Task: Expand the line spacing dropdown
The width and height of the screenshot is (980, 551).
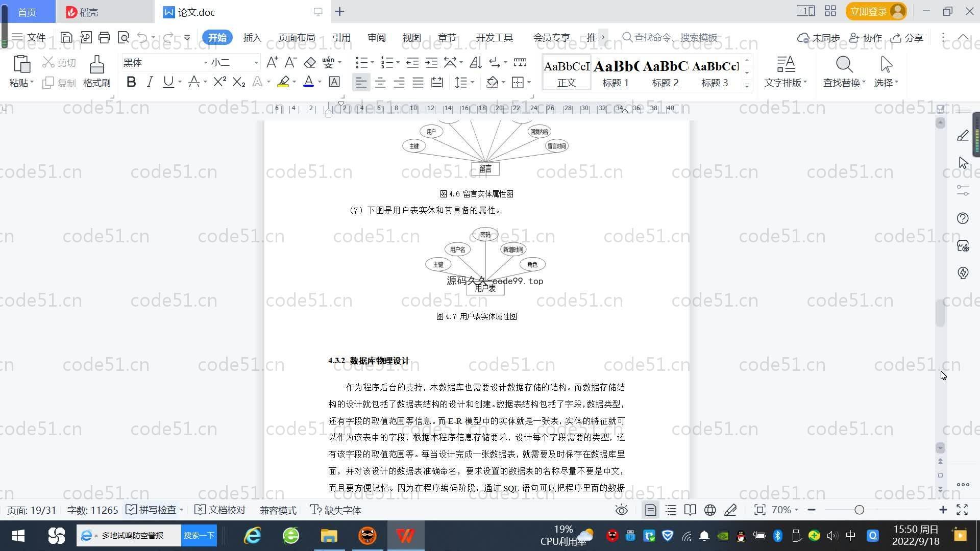Action: pyautogui.click(x=473, y=82)
